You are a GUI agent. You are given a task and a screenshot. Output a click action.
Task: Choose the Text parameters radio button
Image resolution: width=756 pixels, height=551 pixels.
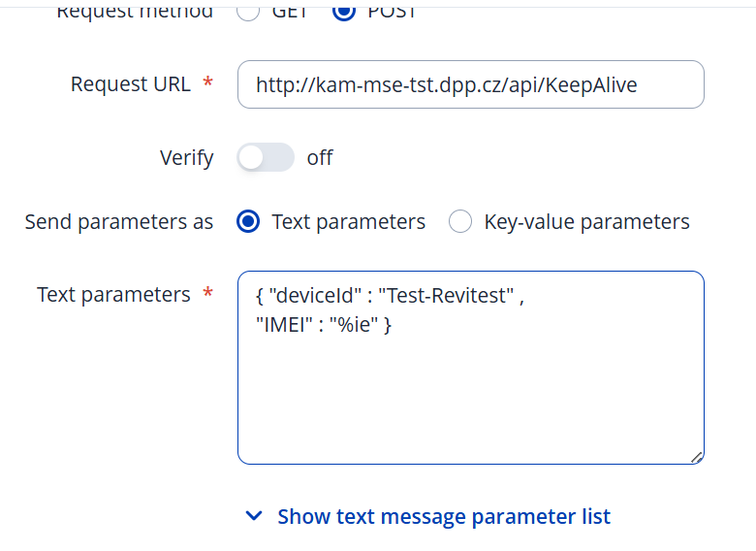click(249, 222)
